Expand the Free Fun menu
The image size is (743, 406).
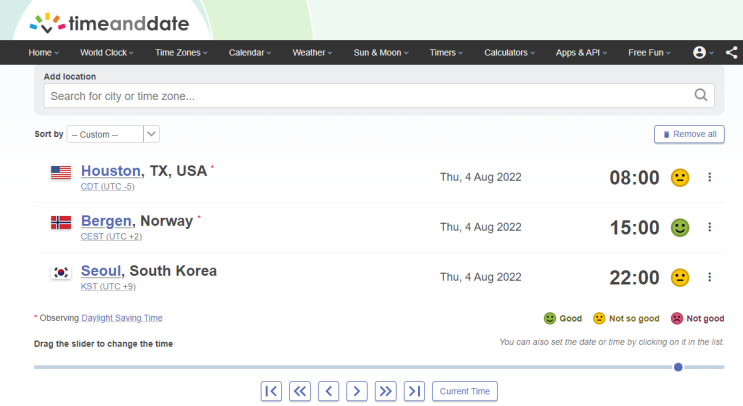[649, 53]
